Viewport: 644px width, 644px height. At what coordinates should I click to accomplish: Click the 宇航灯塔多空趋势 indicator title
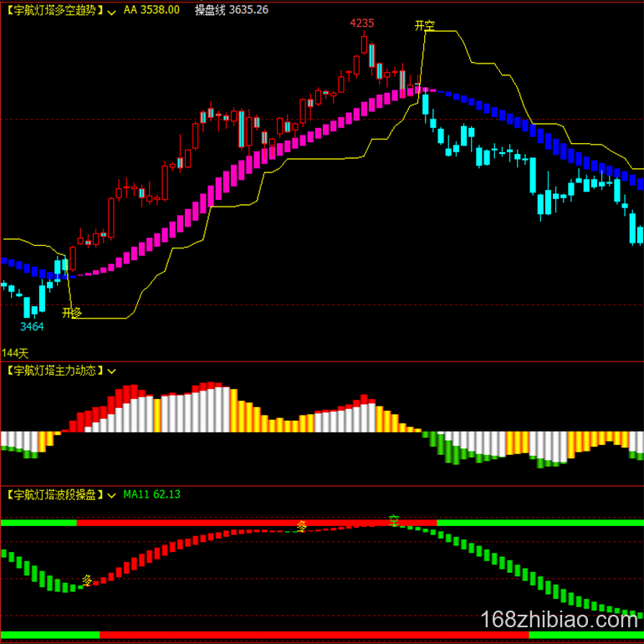[54, 10]
